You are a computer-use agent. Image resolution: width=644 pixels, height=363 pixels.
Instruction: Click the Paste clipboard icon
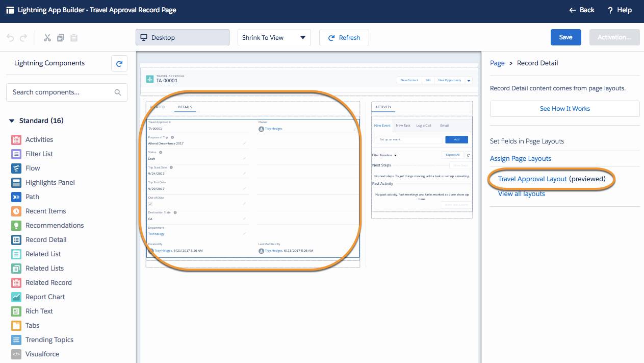(x=74, y=38)
